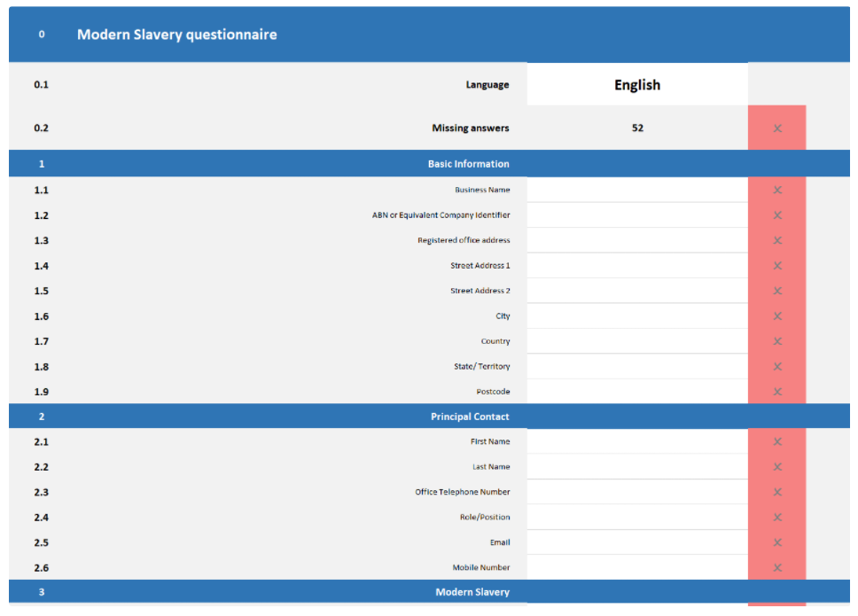Click the Language label
Image resolution: width=858 pixels, height=616 pixels.
pos(487,85)
